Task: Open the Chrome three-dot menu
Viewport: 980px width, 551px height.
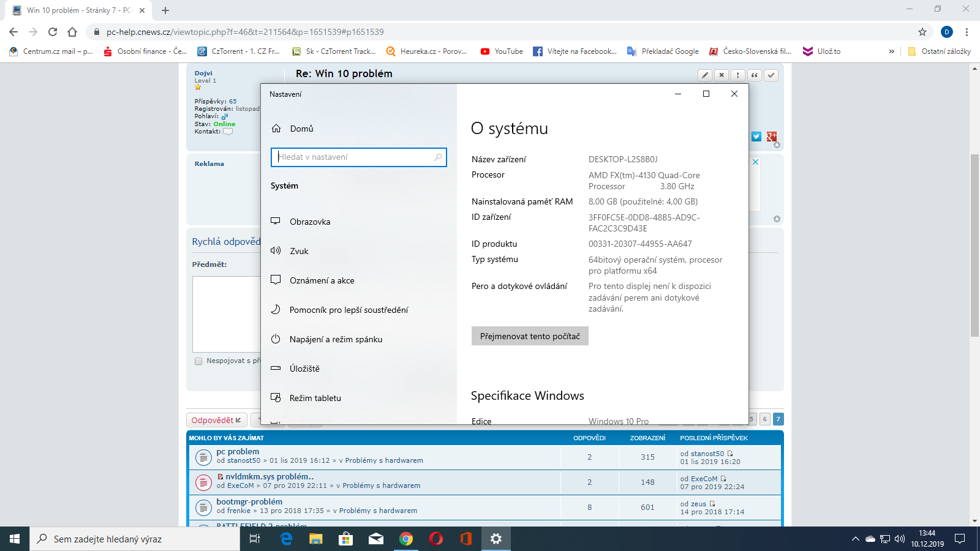Action: (967, 32)
